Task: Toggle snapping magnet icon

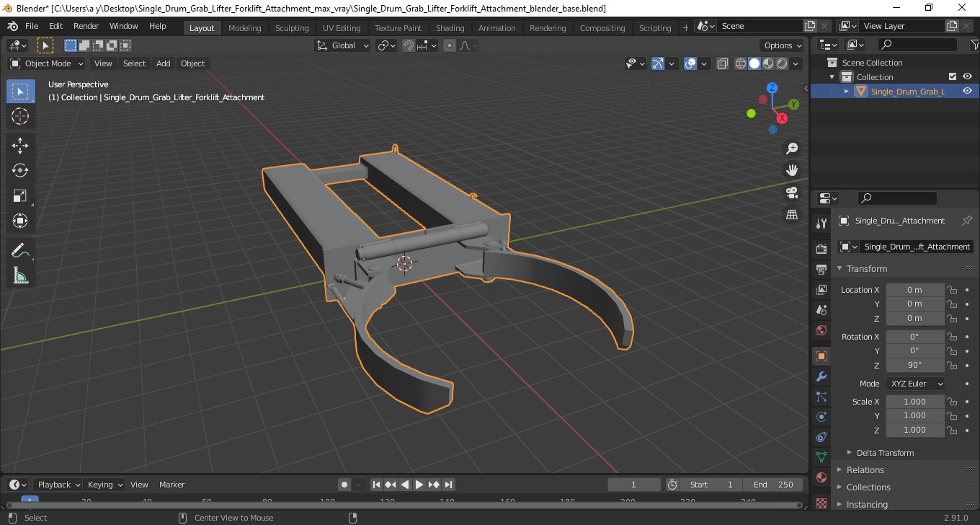Action: coord(409,45)
